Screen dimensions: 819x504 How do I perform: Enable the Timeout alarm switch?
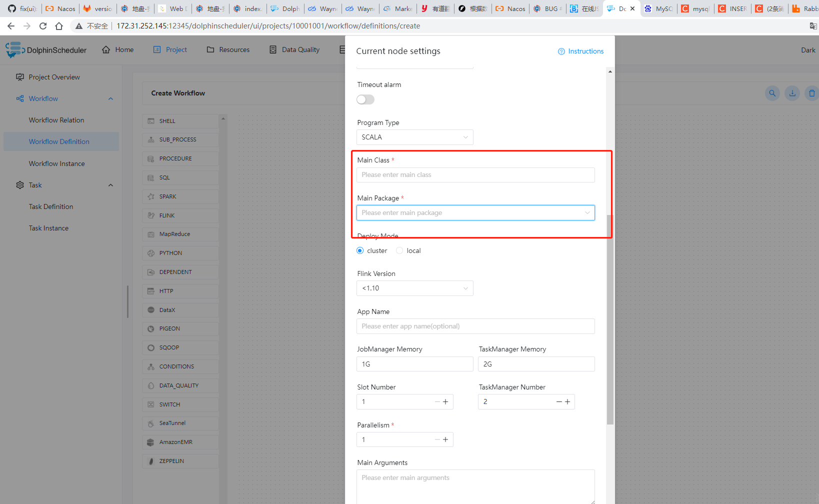coord(365,99)
